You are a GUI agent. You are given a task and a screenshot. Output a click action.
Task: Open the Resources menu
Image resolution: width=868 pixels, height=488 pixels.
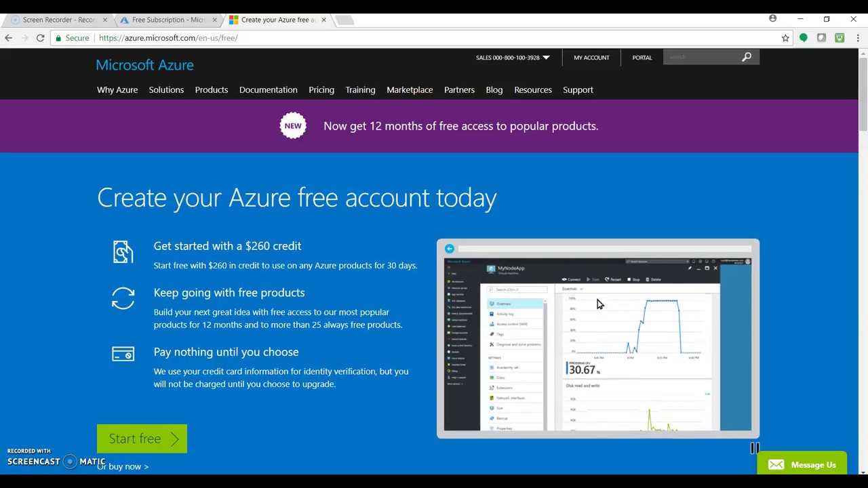click(x=533, y=89)
